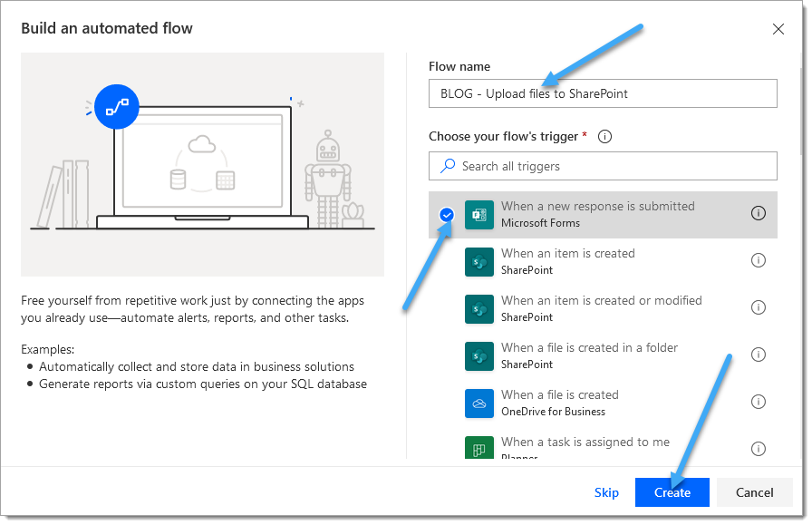
Task: Close the Build an automated flow dialog
Action: point(778,29)
